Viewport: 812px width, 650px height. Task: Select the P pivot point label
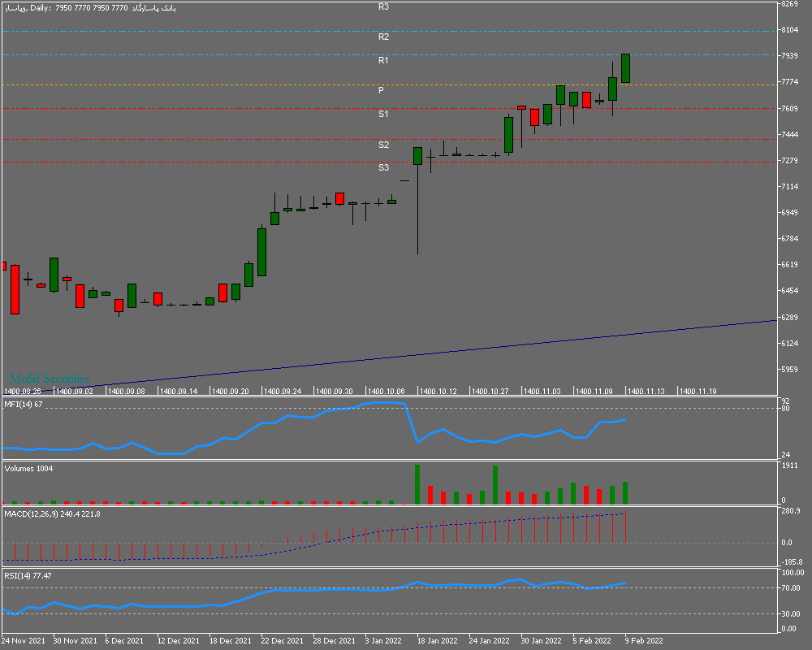[x=381, y=91]
